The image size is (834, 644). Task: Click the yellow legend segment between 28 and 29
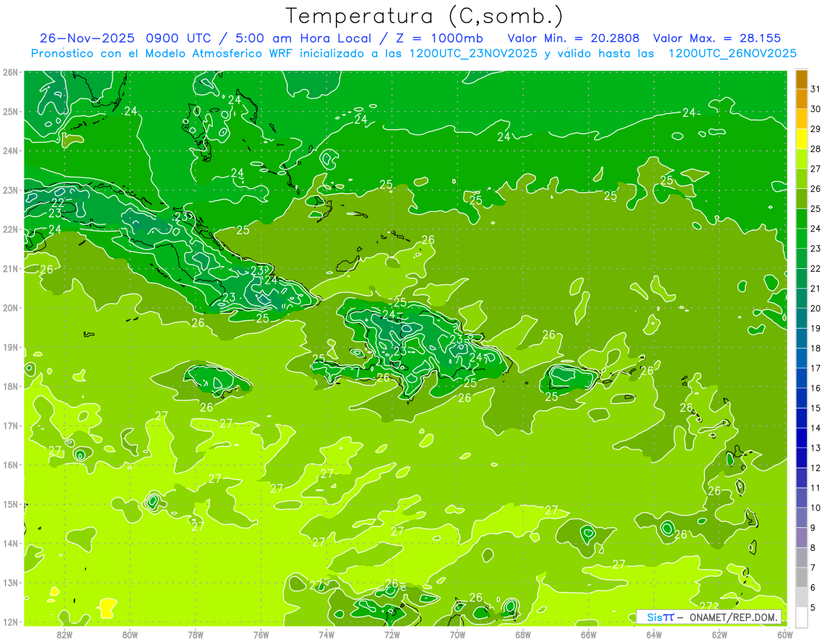[x=801, y=139]
